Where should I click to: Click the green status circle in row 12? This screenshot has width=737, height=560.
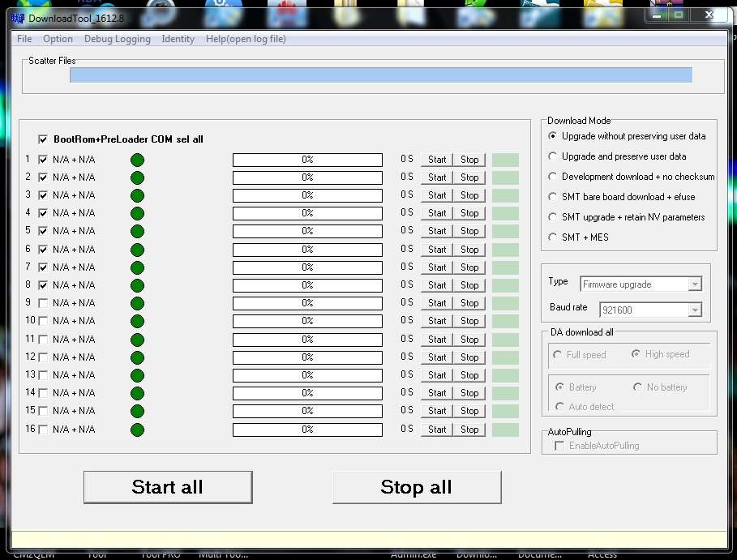(137, 357)
